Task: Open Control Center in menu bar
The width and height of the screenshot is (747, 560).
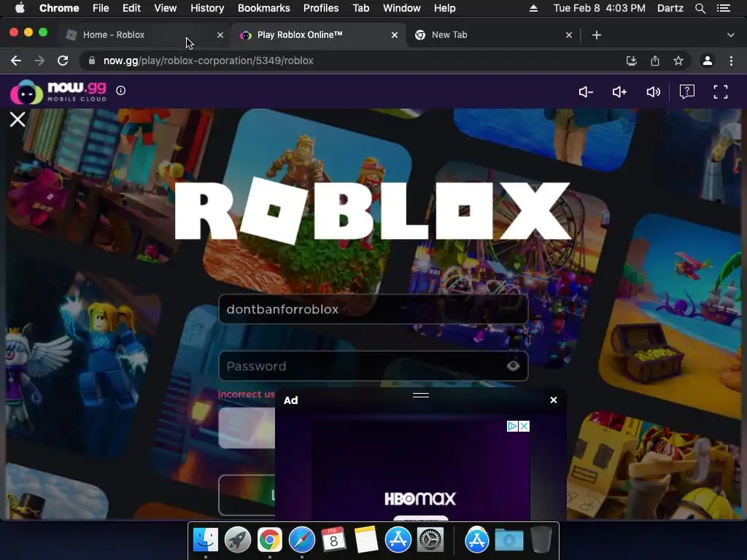Action: point(724,8)
